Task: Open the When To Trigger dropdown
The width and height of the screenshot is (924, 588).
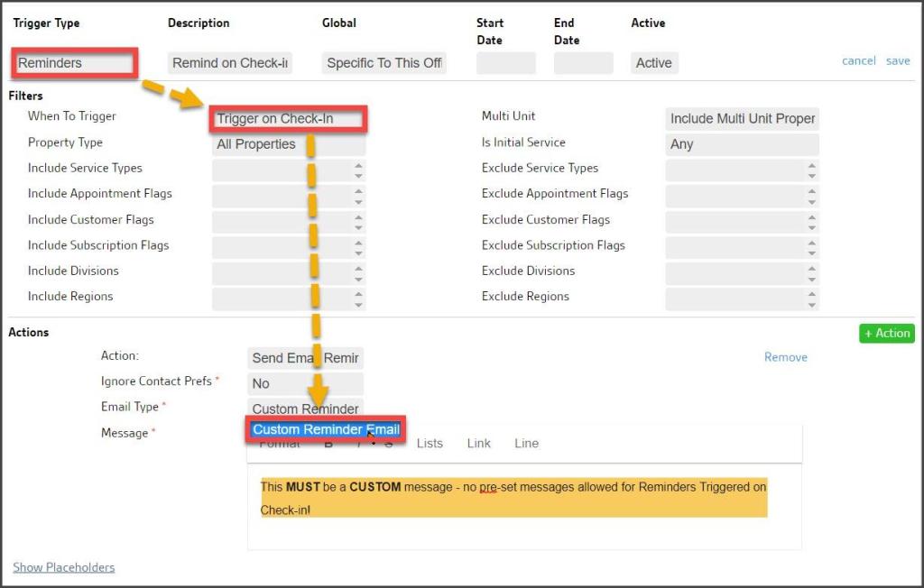Action: coord(289,119)
